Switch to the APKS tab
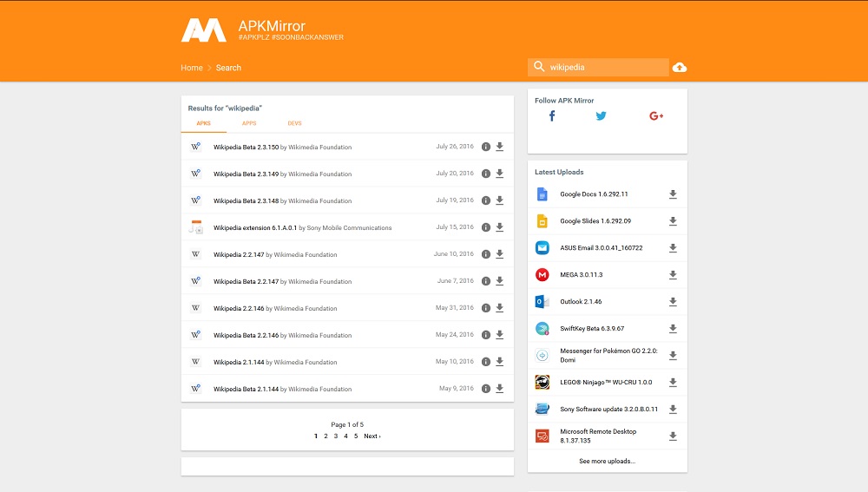Viewport: 868px width, 492px height. tap(204, 123)
